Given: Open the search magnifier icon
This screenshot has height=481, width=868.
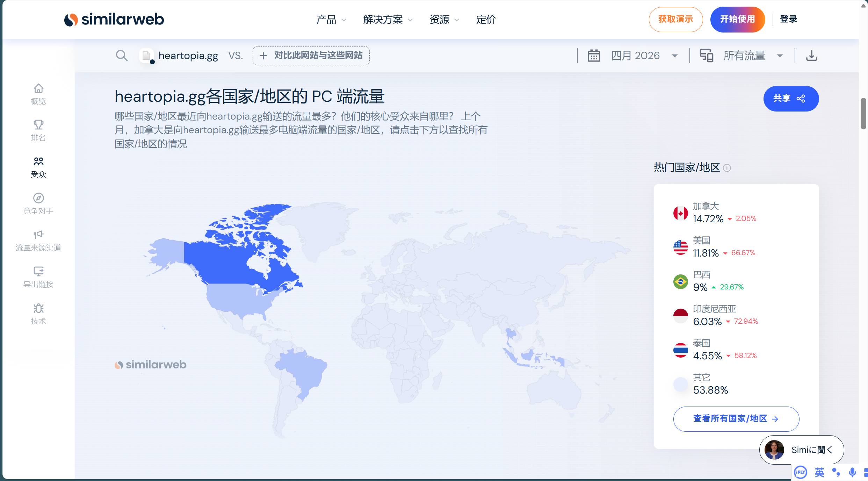Looking at the screenshot, I should pyautogui.click(x=122, y=56).
